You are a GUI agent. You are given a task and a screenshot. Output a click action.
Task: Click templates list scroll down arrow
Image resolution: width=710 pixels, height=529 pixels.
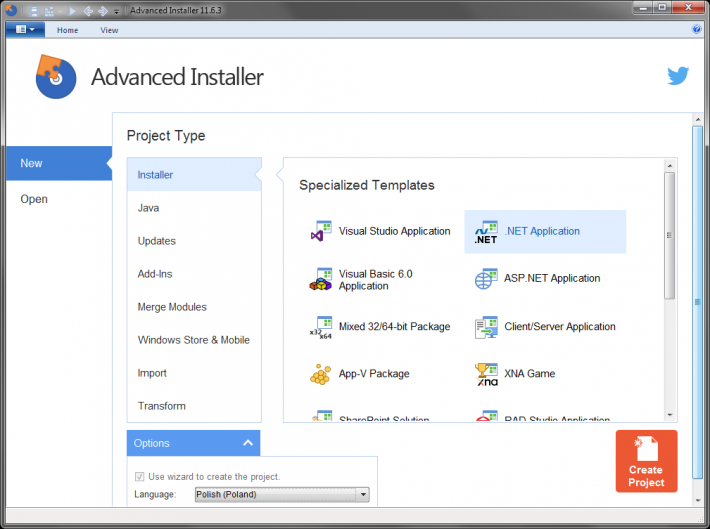pos(670,415)
